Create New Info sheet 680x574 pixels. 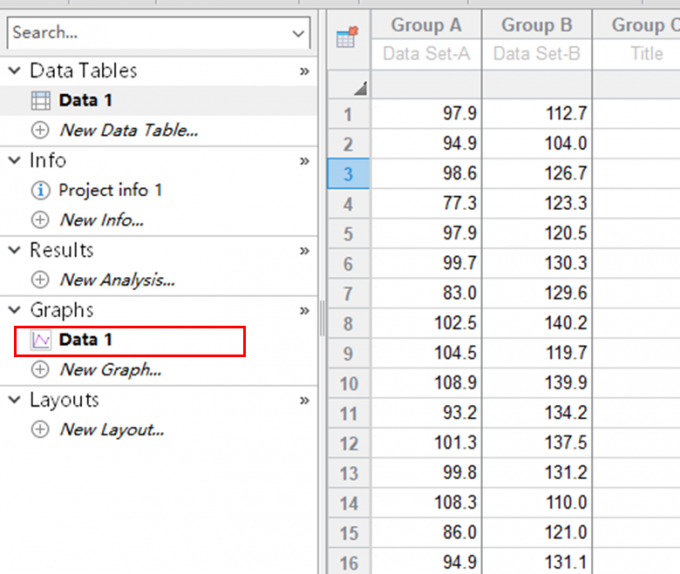pyautogui.click(x=101, y=220)
